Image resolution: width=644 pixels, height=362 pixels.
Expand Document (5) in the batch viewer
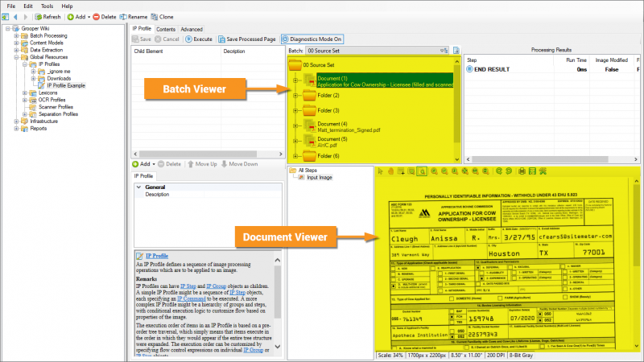pos(295,142)
